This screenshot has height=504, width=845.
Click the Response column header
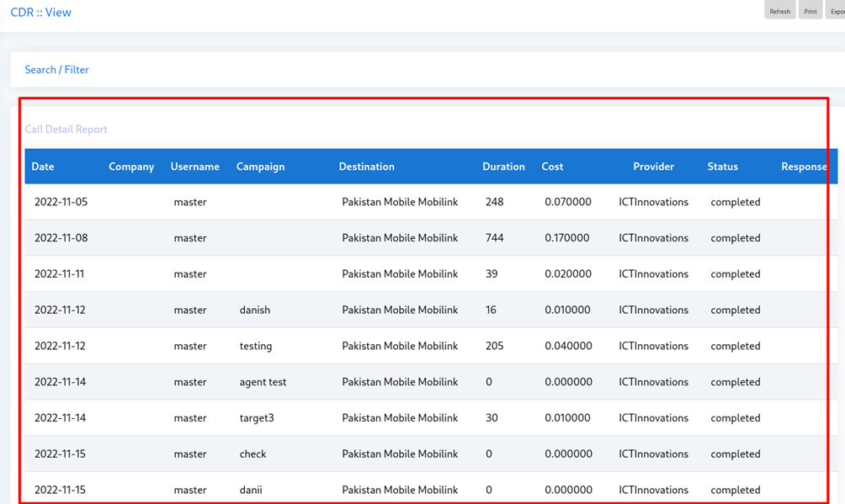tap(804, 167)
